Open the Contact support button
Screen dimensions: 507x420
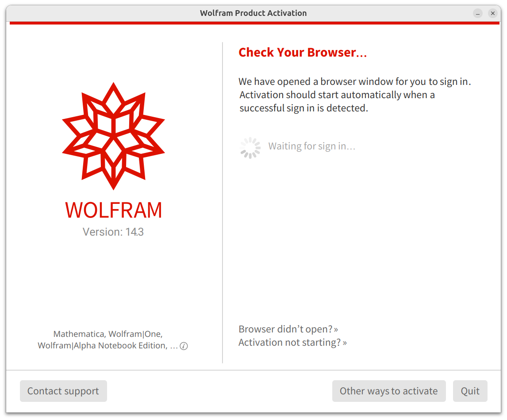[63, 391]
